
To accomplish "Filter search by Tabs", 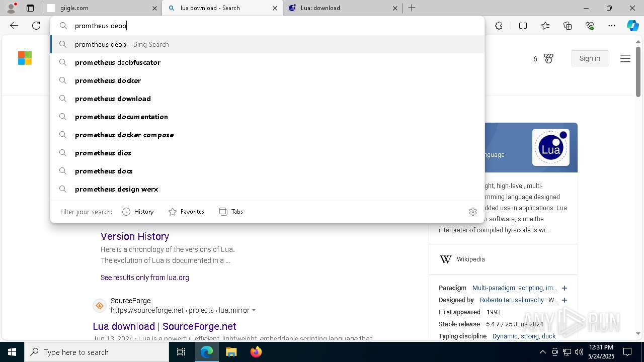I will point(231,212).
